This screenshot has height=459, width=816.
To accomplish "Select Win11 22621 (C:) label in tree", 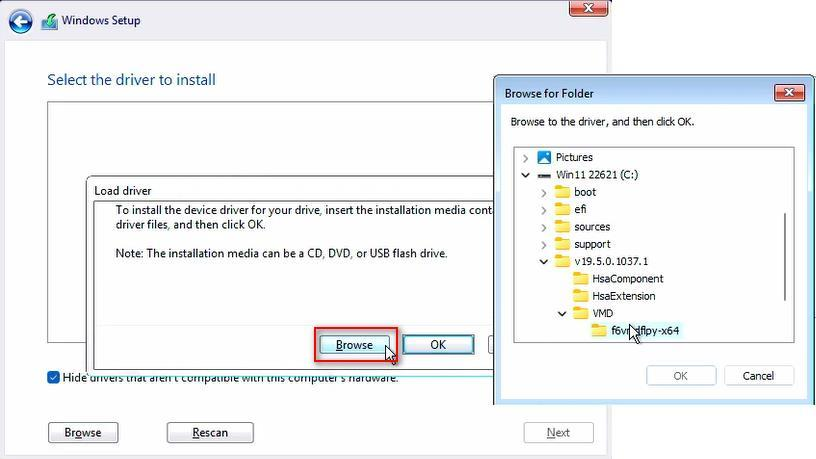I will [x=597, y=175].
